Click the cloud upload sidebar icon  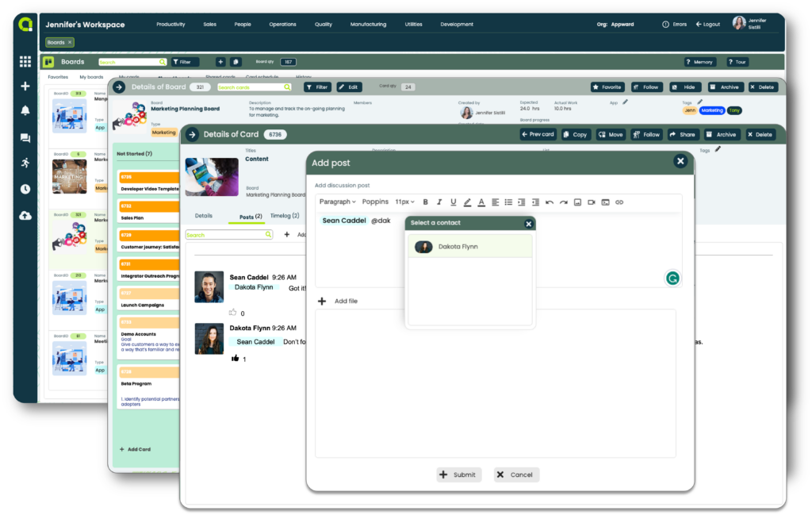point(25,215)
